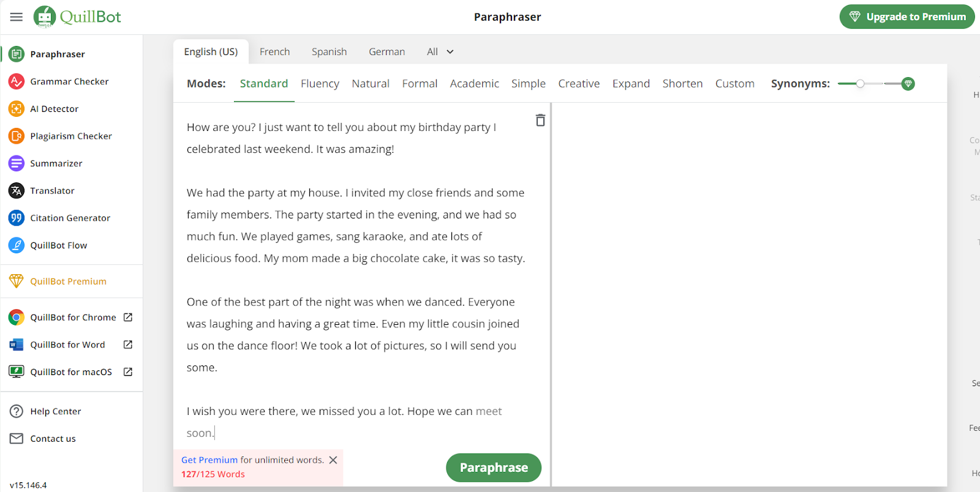Select Academic mode
Screen dimensions: 980x492
click(474, 84)
